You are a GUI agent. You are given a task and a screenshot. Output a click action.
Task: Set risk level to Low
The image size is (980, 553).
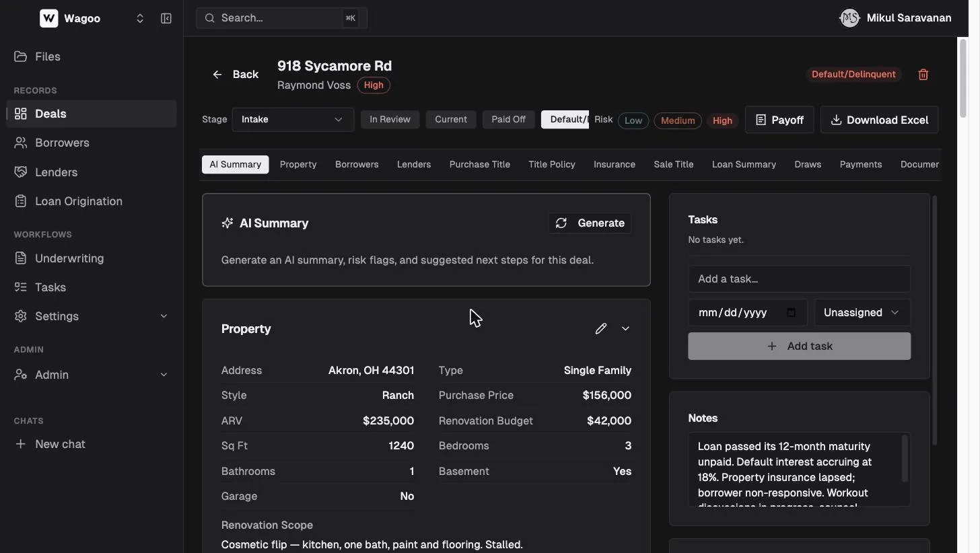[633, 120]
